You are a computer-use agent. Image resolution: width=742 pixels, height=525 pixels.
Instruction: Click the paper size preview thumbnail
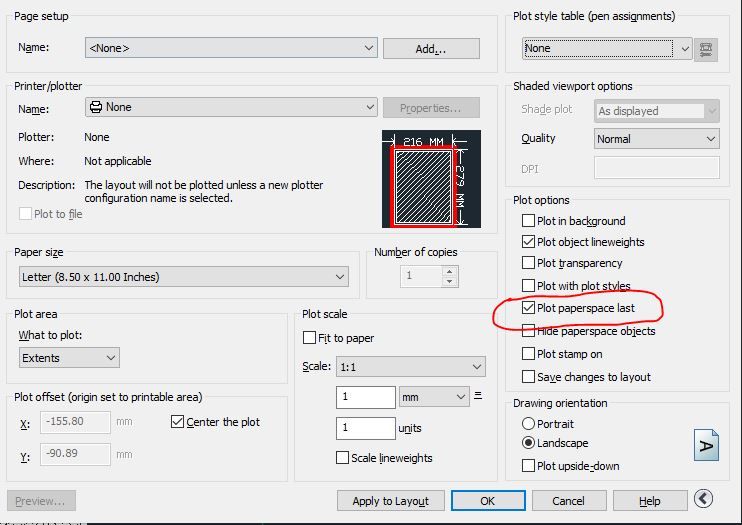pos(431,179)
